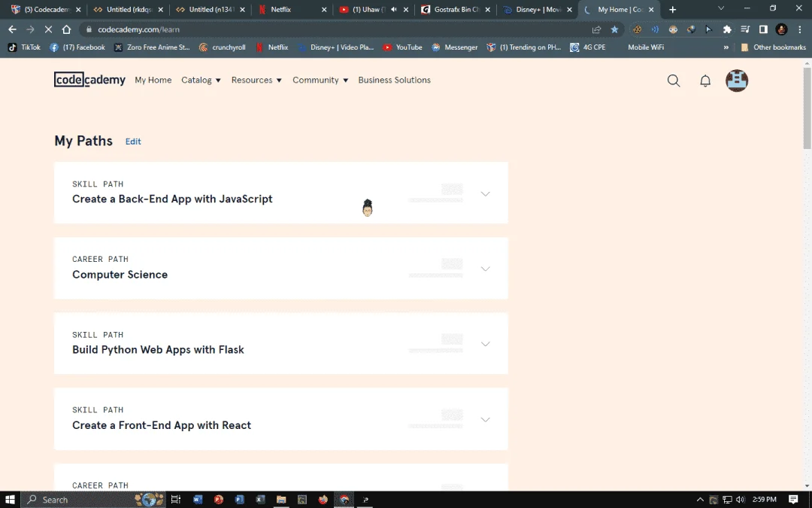Open the system tray volume icon
The height and width of the screenshot is (508, 812).
pyautogui.click(x=741, y=500)
